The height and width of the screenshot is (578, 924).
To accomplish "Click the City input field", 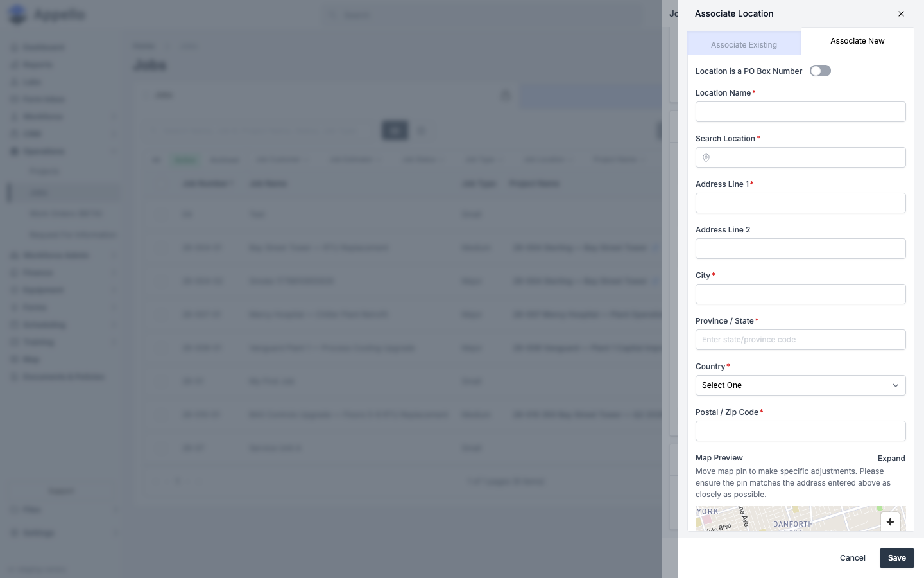I will click(x=801, y=294).
